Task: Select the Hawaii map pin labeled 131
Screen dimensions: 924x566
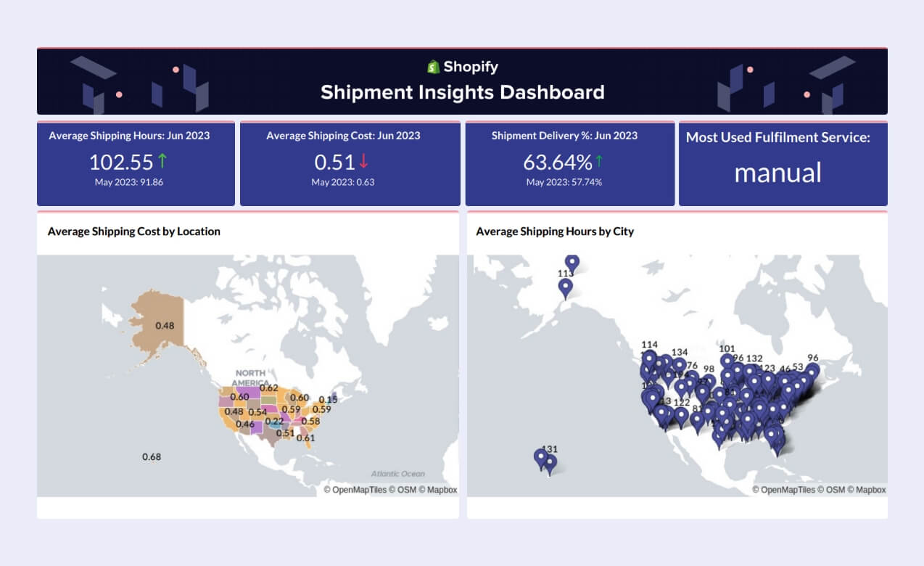Action: coord(550,464)
